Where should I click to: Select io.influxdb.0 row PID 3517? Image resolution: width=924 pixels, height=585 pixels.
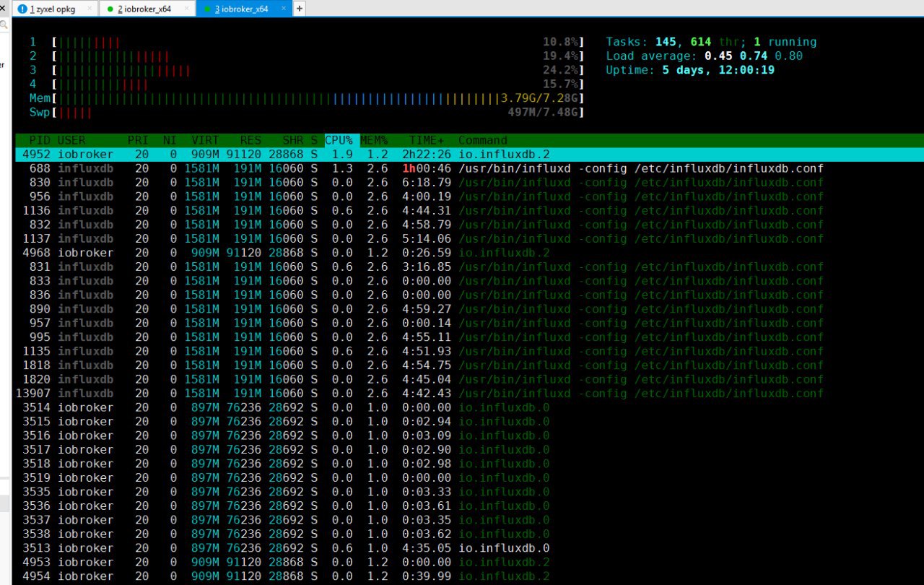click(469, 450)
